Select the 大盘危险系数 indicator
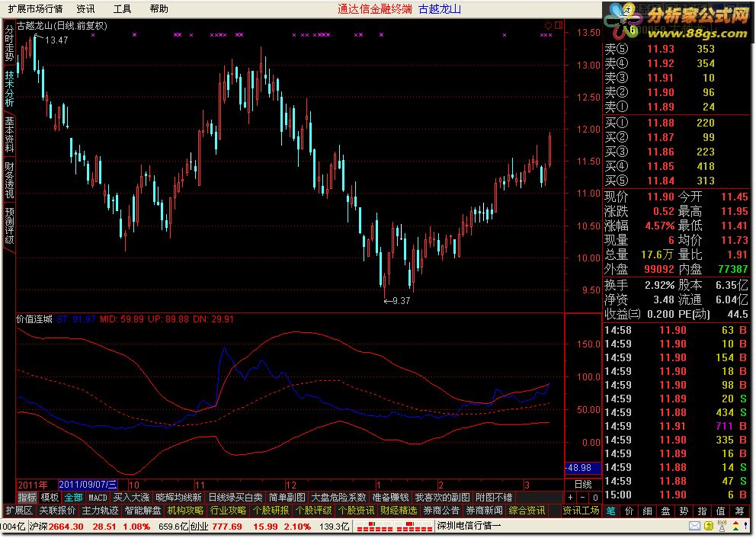This screenshot has height=538, width=756. click(338, 498)
